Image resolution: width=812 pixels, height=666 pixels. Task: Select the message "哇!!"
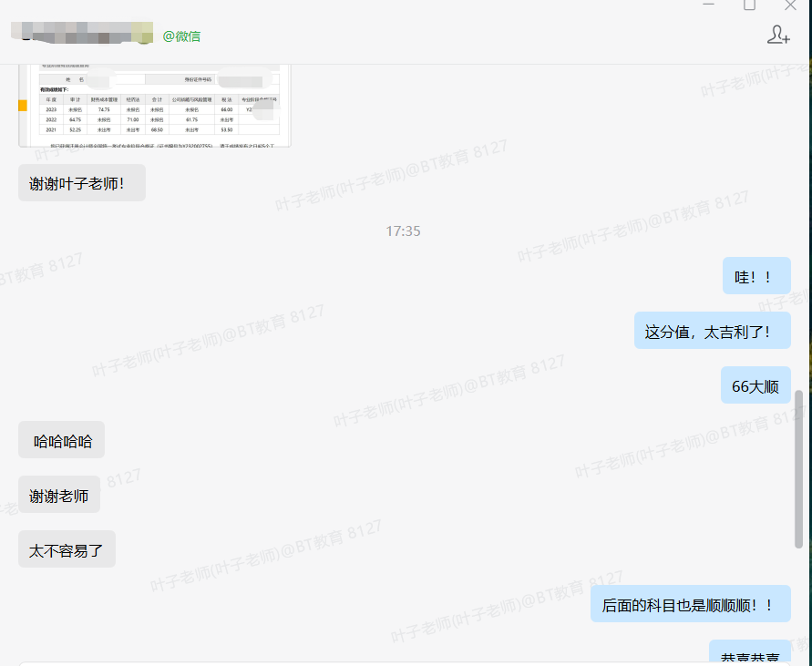pyautogui.click(x=756, y=276)
